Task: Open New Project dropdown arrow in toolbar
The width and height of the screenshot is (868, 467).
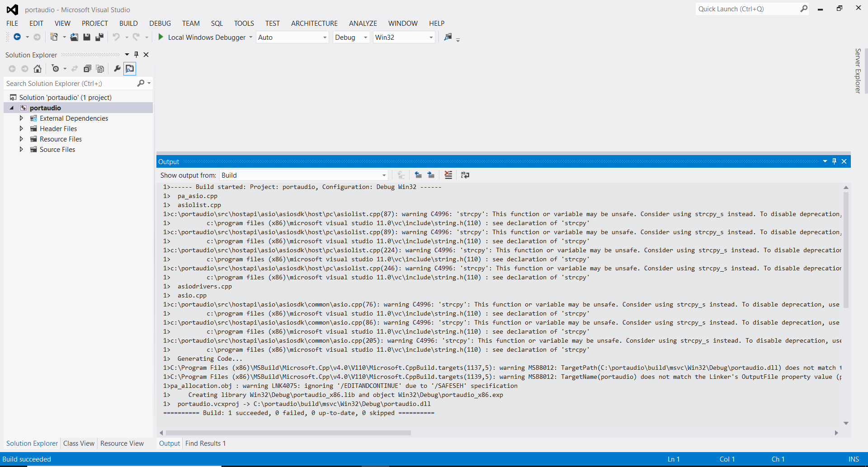Action: point(64,37)
